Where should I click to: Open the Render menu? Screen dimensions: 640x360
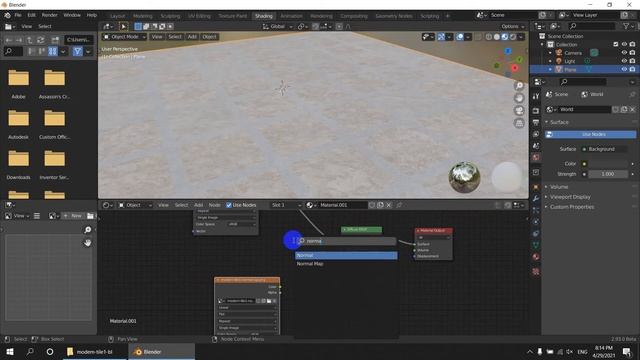pos(50,15)
